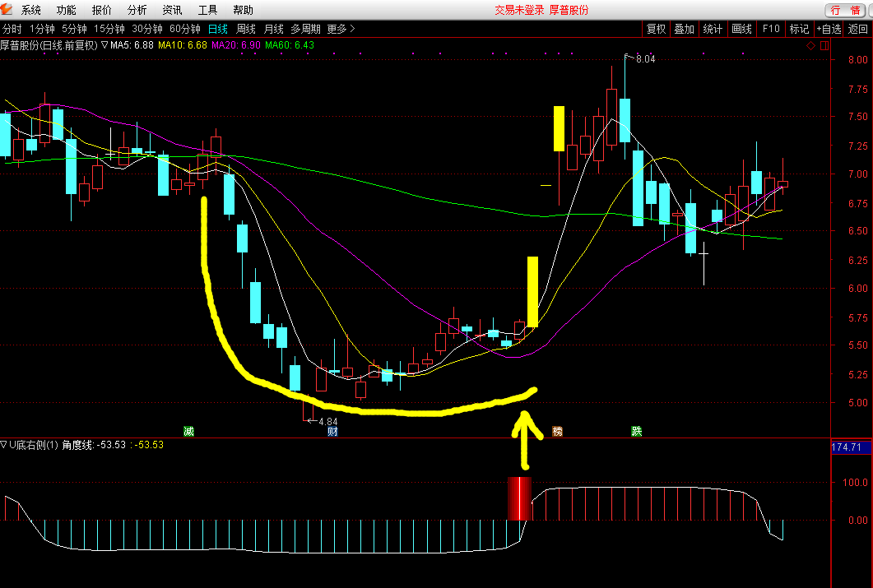Click the 返回 back button

pyautogui.click(x=858, y=29)
